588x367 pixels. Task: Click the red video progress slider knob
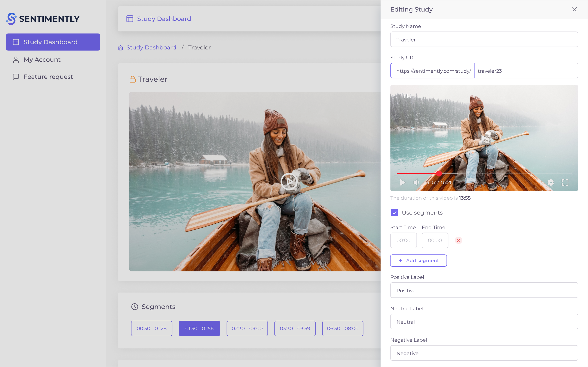(x=439, y=173)
